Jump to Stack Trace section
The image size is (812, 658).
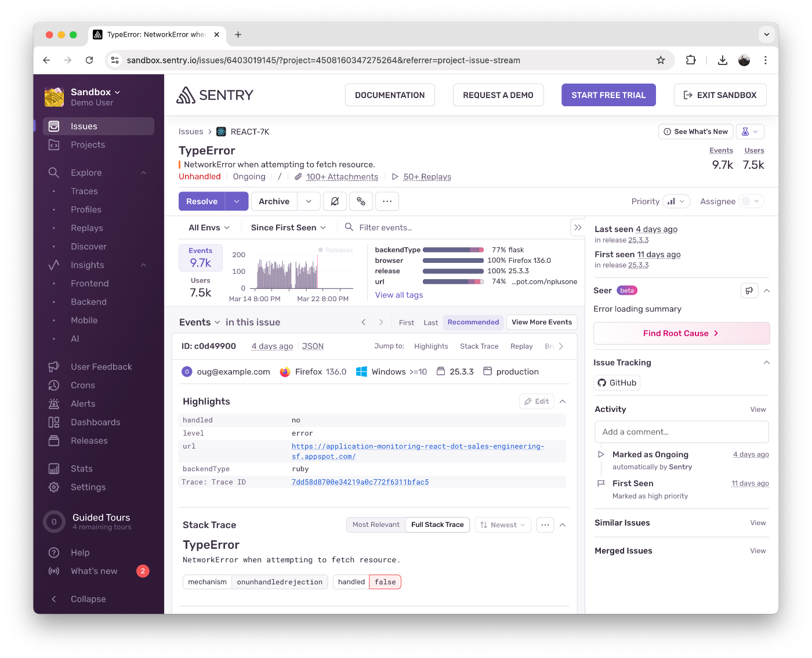coord(479,346)
